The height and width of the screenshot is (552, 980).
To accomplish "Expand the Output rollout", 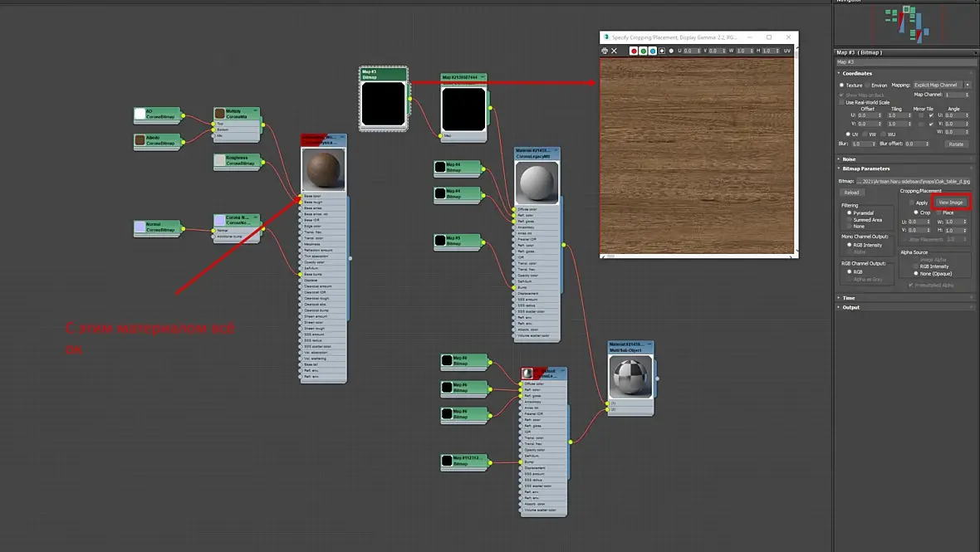I will [x=850, y=307].
